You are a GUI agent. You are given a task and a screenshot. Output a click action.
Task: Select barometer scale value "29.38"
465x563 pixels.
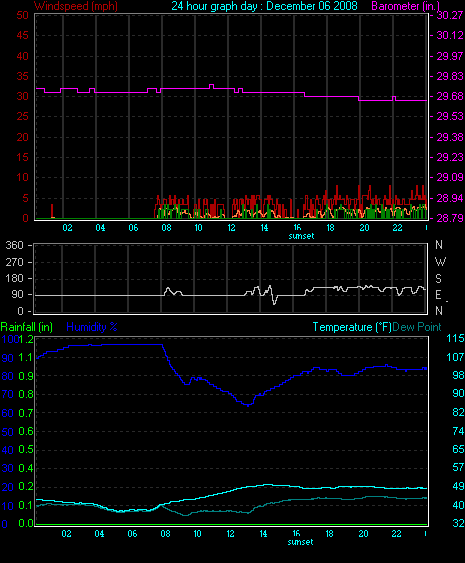click(450, 137)
